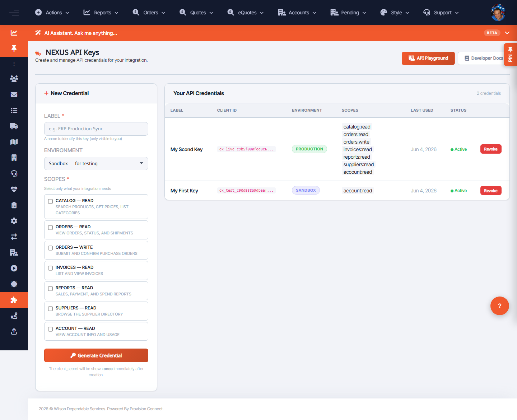Image resolution: width=517 pixels, height=420 pixels.
Task: Open the puzzle piece integrations icon
Action: tap(14, 300)
